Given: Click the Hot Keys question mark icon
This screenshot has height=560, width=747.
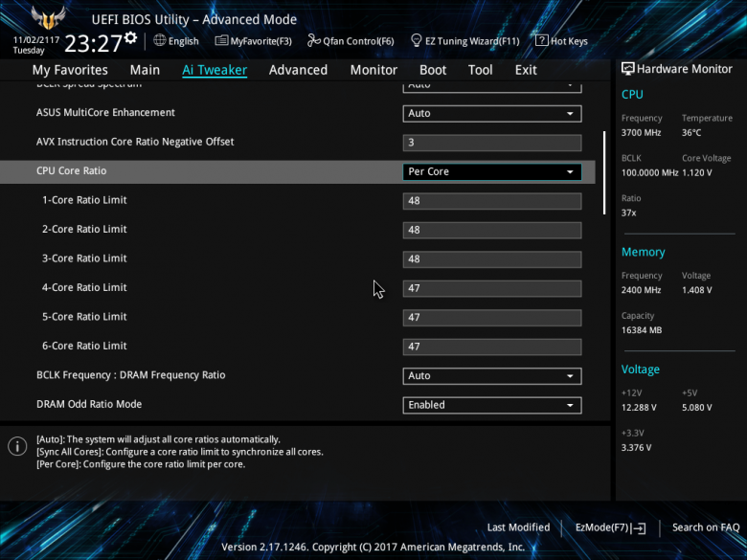Looking at the screenshot, I should point(541,40).
